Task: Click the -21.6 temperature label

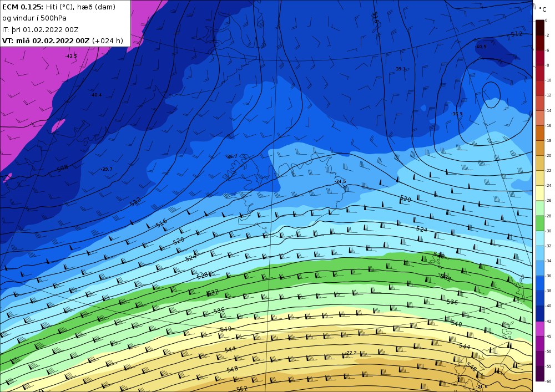Action: tap(482, 386)
